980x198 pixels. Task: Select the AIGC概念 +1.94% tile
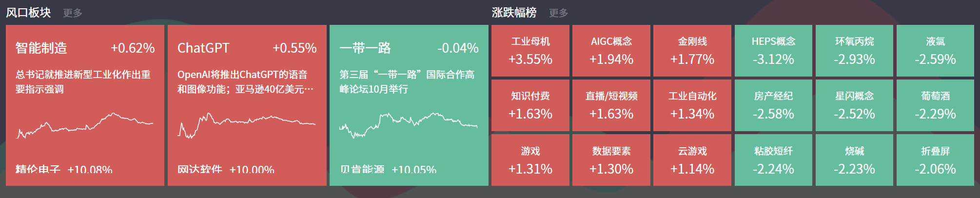(611, 51)
